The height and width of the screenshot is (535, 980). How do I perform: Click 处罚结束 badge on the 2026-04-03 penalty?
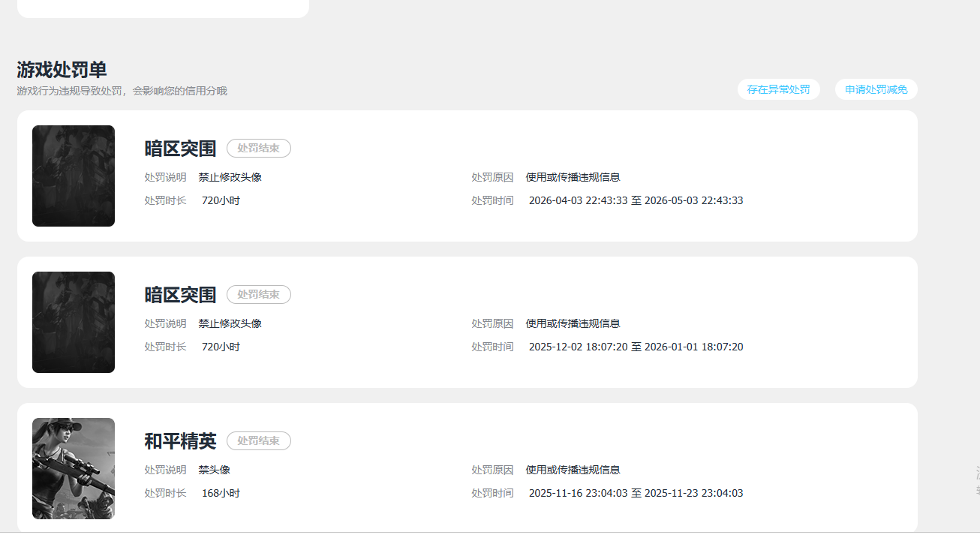pyautogui.click(x=259, y=149)
